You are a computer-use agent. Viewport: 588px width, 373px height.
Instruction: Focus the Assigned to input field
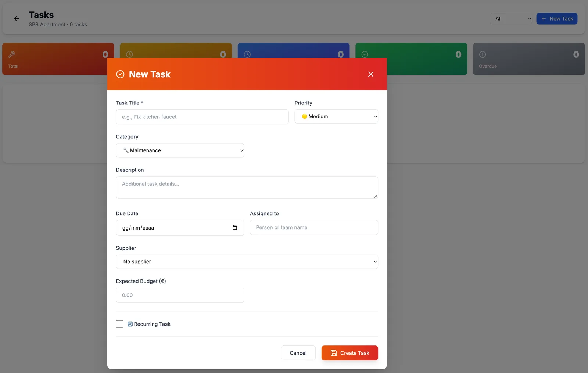coord(314,228)
